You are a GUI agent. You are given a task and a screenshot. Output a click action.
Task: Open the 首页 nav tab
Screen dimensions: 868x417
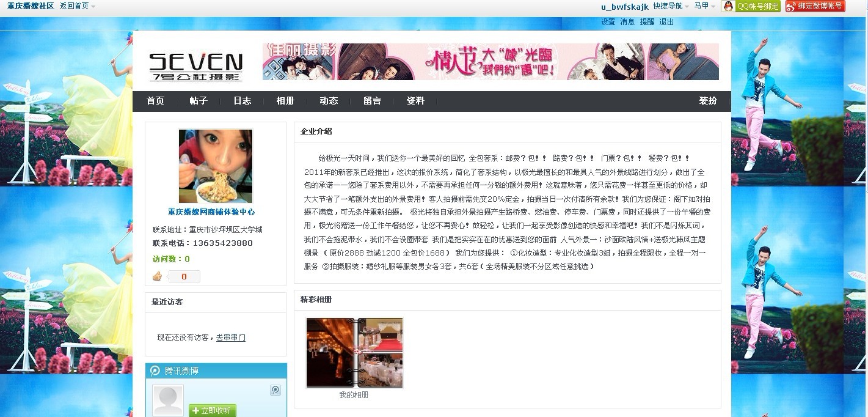click(155, 101)
